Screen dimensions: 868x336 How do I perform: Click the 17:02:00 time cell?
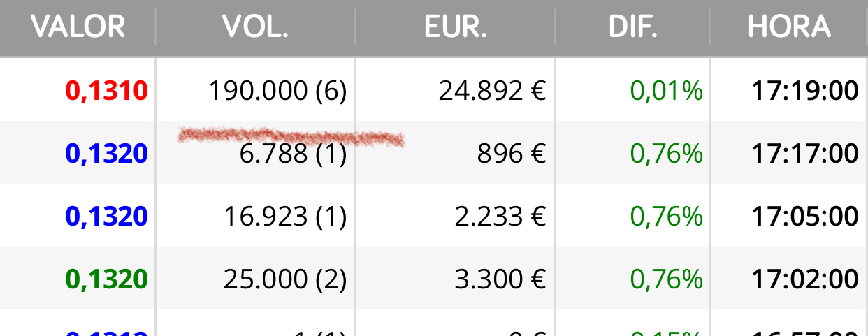pos(805,279)
